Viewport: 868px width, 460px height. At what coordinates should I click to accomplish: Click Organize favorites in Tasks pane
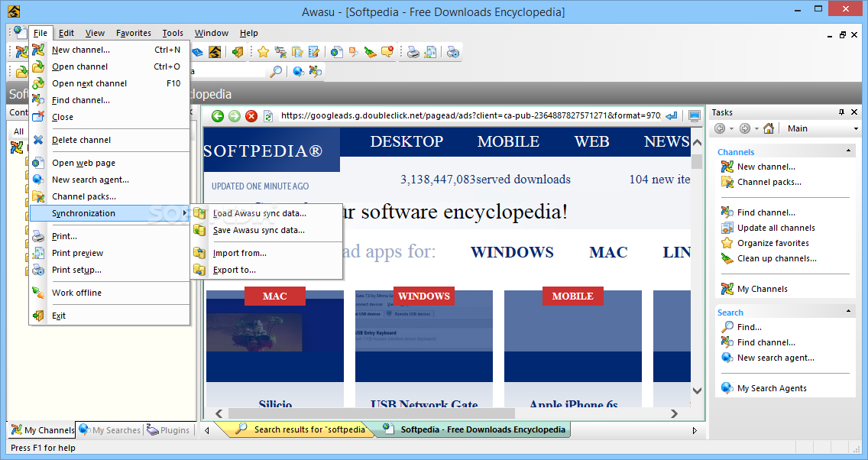click(x=772, y=243)
